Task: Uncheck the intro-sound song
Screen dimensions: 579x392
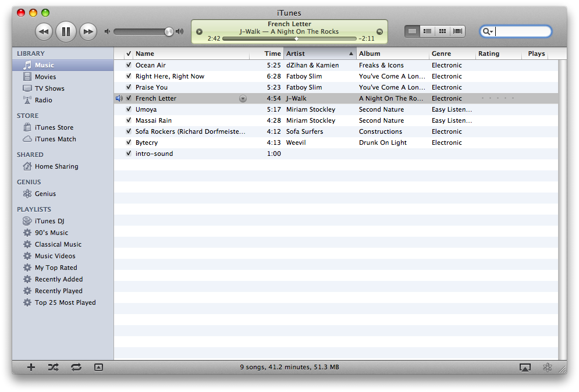Action: point(129,154)
